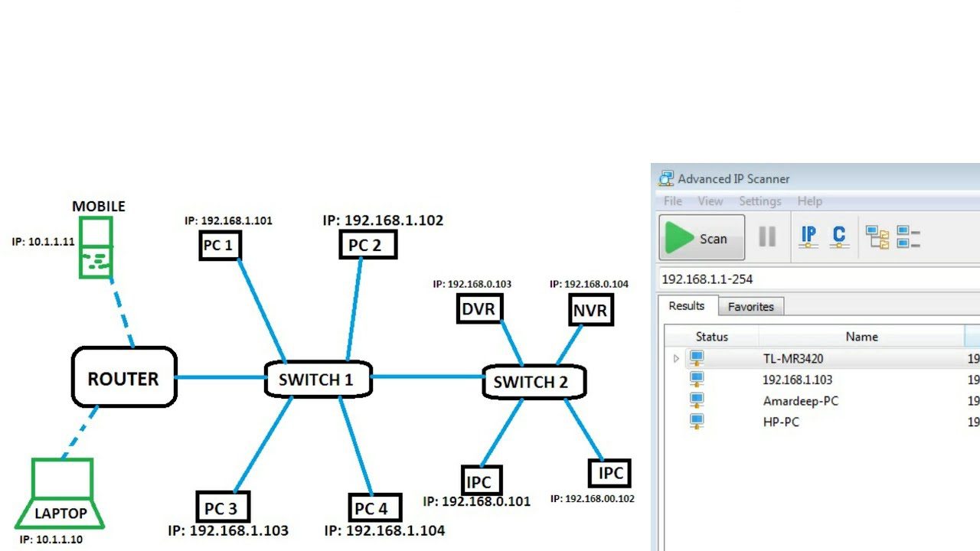This screenshot has height=551, width=980.
Task: Open the Settings menu
Action: pos(759,201)
